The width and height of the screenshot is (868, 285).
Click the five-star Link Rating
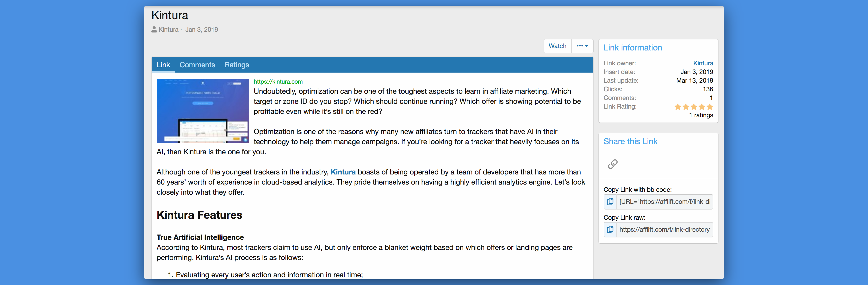[694, 107]
